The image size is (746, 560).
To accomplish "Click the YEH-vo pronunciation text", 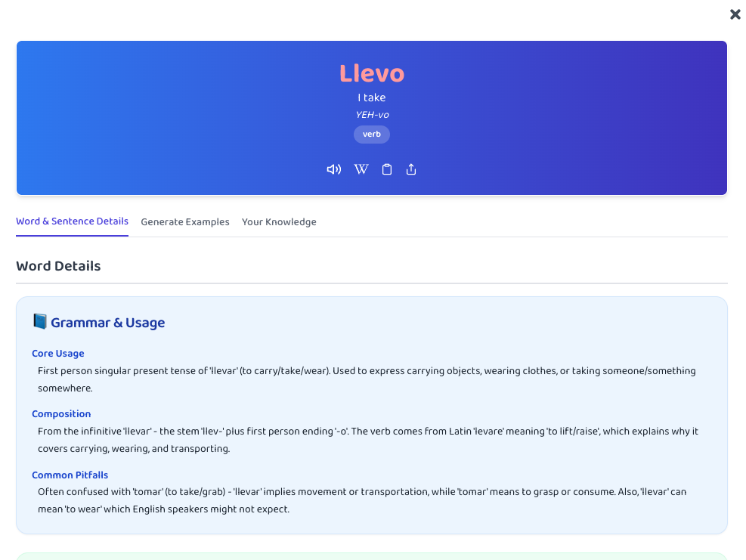I will (372, 114).
